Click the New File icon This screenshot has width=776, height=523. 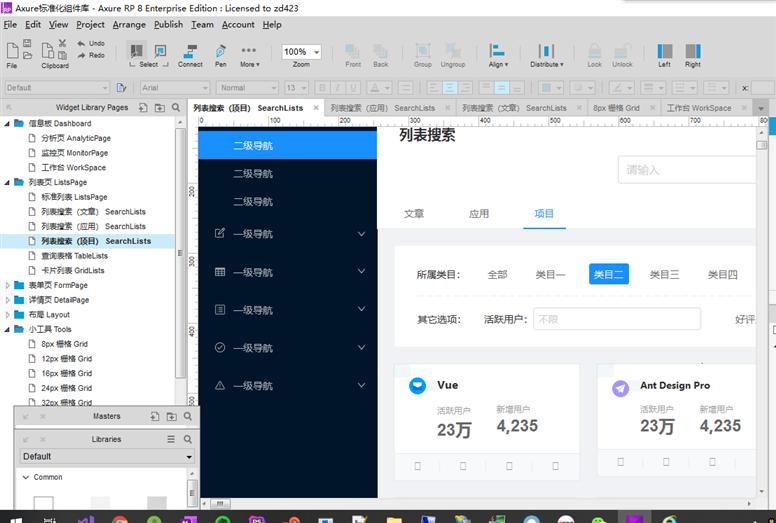pos(12,50)
